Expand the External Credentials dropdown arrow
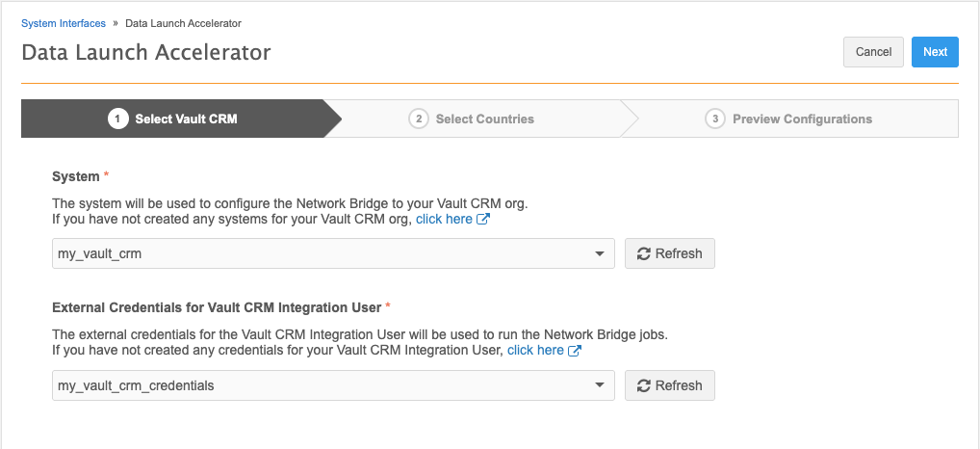Image resolution: width=980 pixels, height=449 pixels. click(600, 385)
